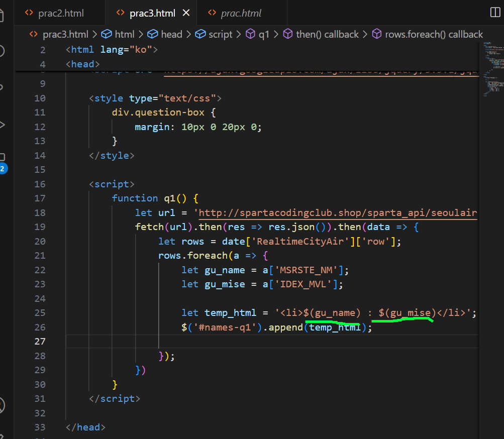504x439 pixels.
Task: Click the closing </style> tag
Action: click(x=112, y=156)
